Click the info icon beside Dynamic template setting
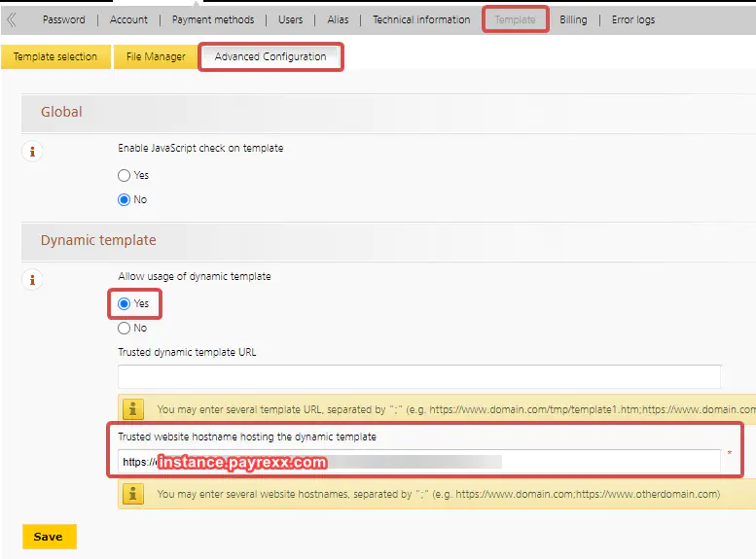This screenshot has width=756, height=559. tap(33, 280)
